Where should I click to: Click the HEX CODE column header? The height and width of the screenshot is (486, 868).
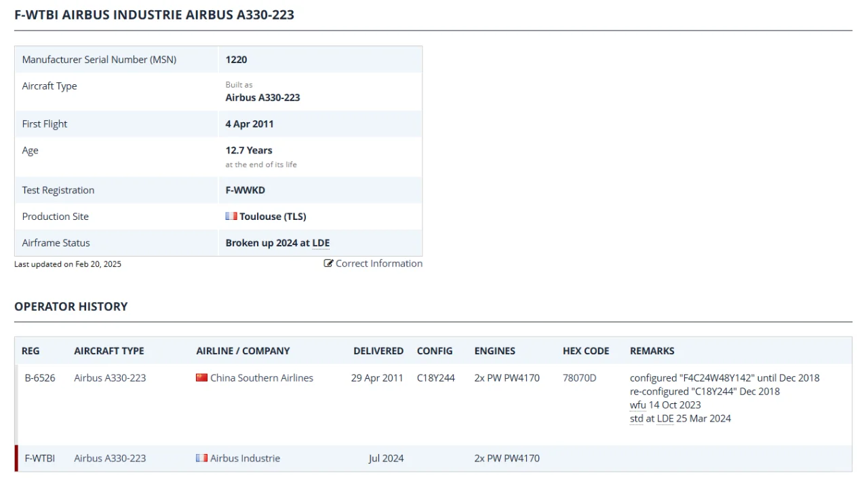click(586, 351)
